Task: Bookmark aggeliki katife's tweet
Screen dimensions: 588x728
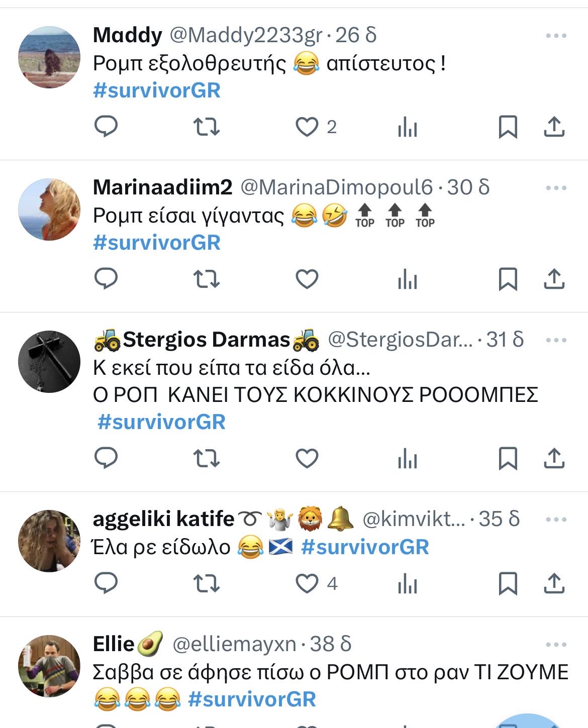Action: click(x=508, y=583)
